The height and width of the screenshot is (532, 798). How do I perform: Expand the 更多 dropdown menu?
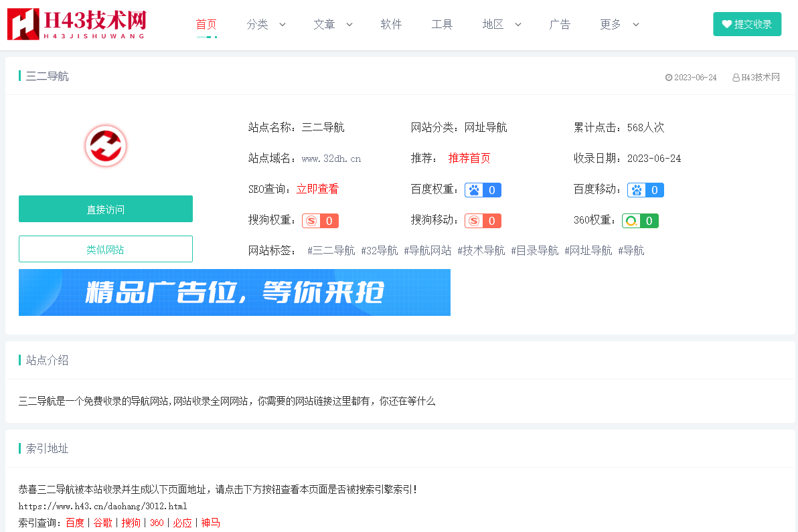click(619, 25)
